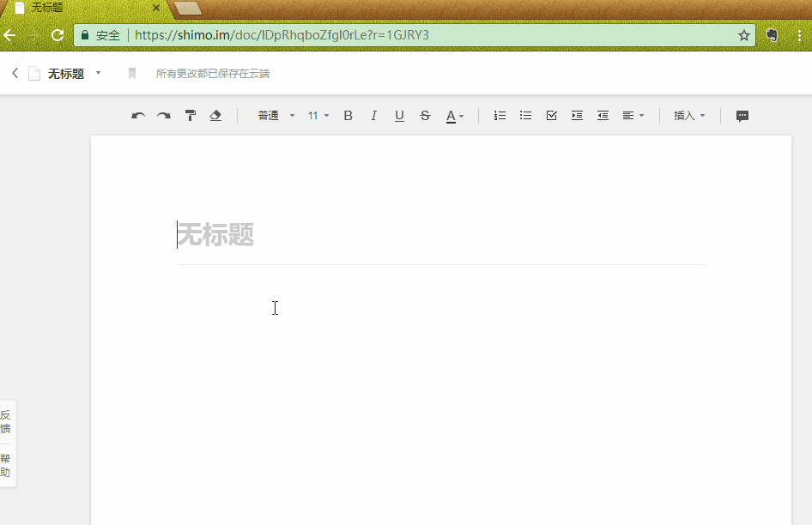Image resolution: width=812 pixels, height=525 pixels.
Task: Insert a bulleted list
Action: (525, 116)
